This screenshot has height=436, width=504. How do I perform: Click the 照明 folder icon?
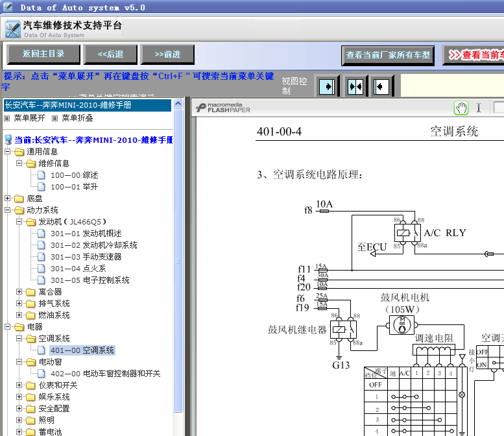(31, 420)
